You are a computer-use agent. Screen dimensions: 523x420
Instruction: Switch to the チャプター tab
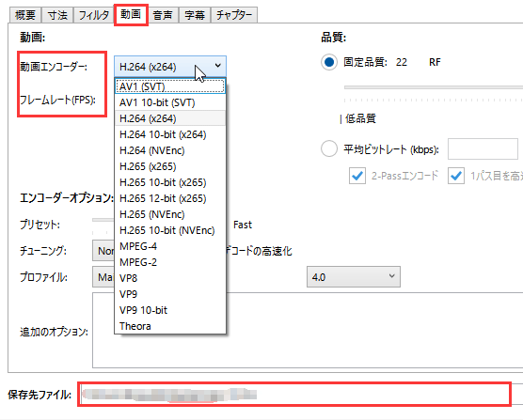point(234,15)
